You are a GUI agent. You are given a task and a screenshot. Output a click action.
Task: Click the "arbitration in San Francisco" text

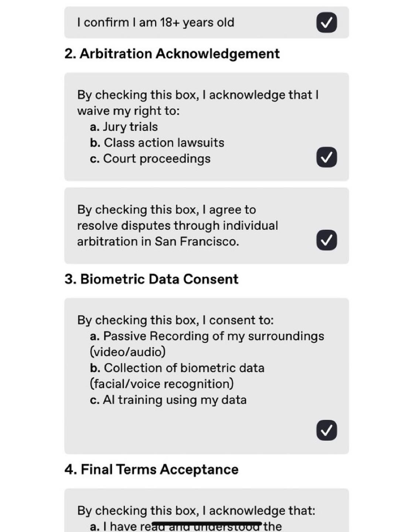(158, 241)
